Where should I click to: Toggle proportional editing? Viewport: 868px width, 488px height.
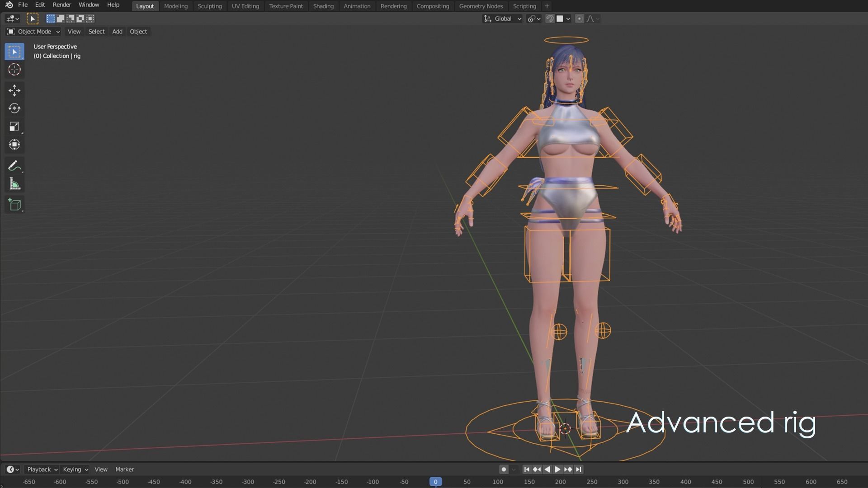pos(579,19)
